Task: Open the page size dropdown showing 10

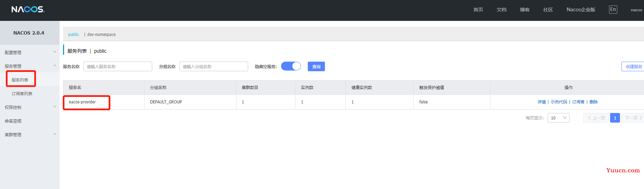Action: point(558,118)
